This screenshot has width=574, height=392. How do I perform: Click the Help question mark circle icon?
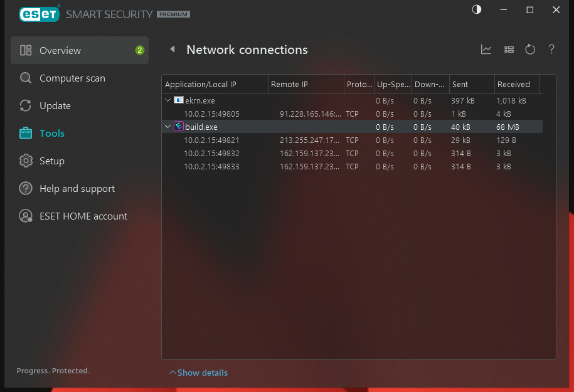26,188
